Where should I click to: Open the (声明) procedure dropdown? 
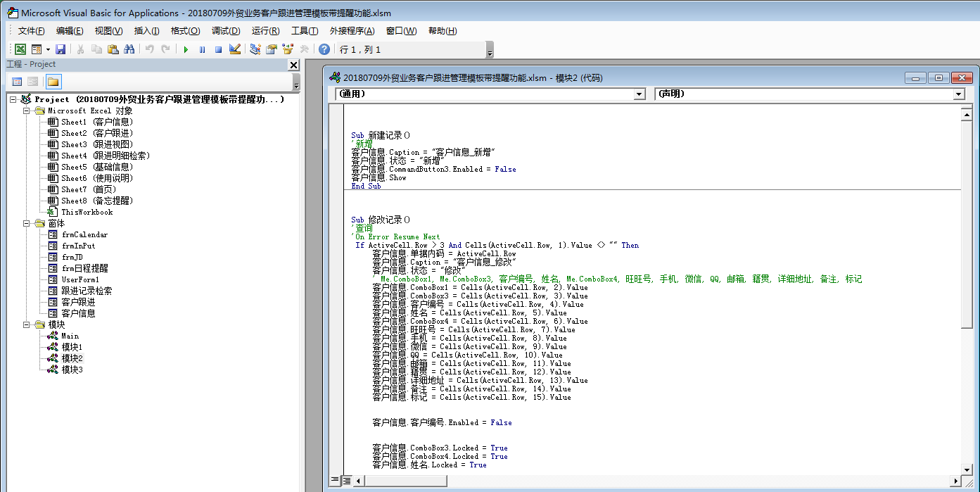coord(959,94)
